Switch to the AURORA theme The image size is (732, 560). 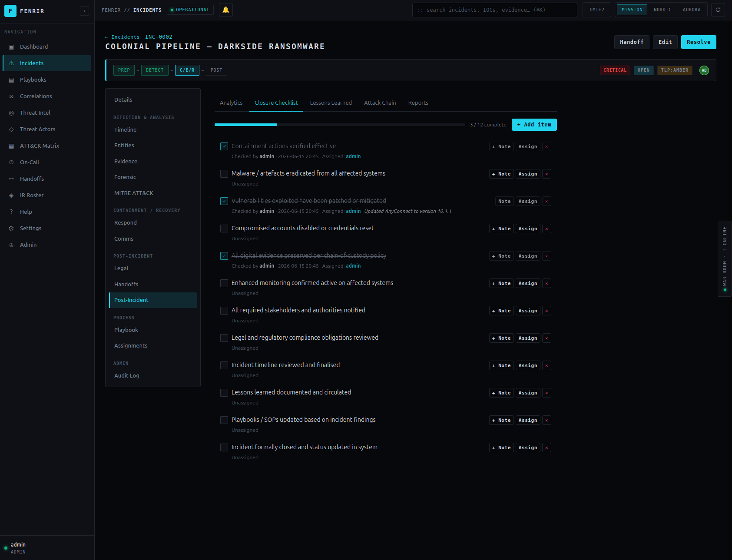pos(692,10)
